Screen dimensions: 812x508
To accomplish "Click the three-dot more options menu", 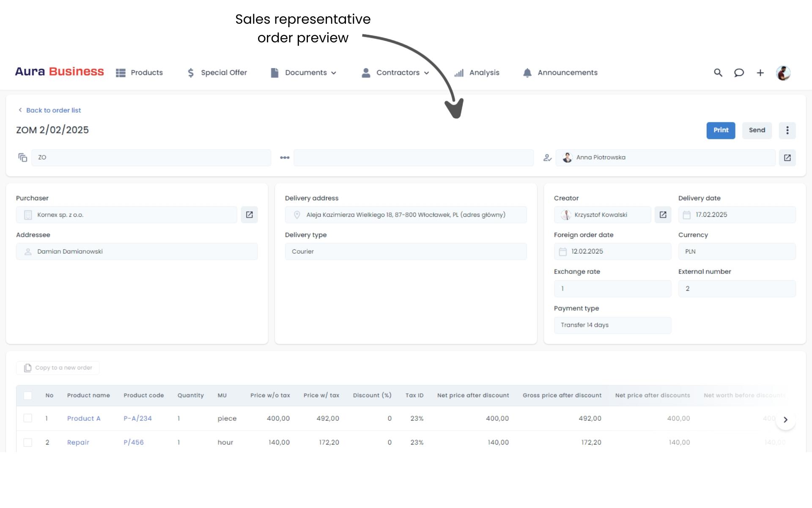I will coord(787,130).
